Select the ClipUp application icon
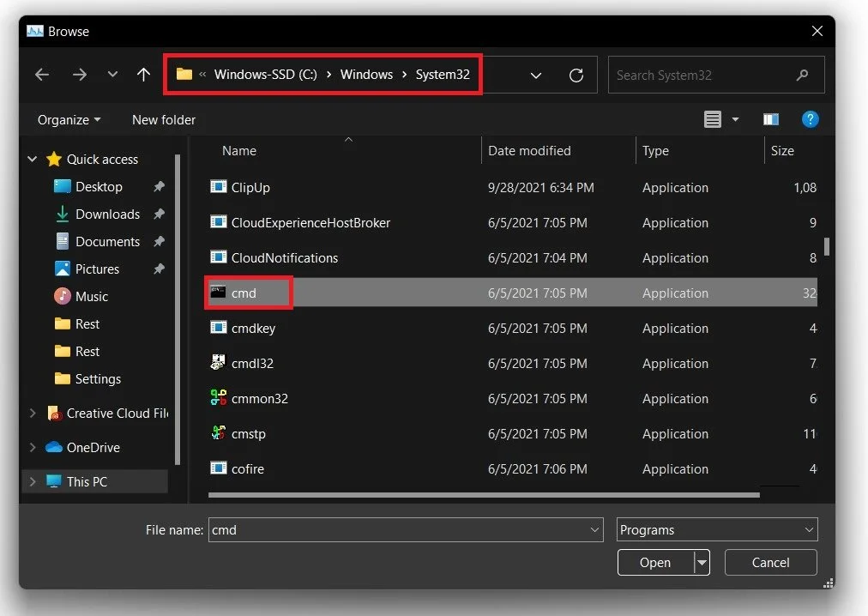 [x=219, y=187]
